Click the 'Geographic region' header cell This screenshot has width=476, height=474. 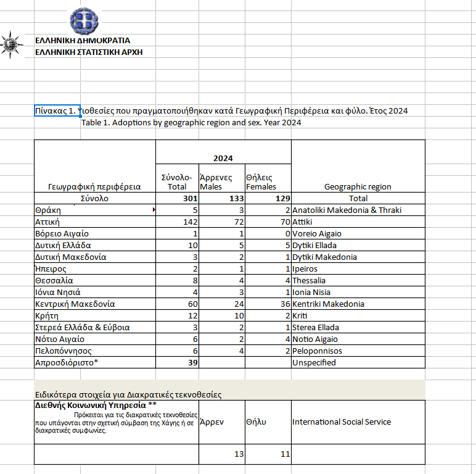(358, 166)
